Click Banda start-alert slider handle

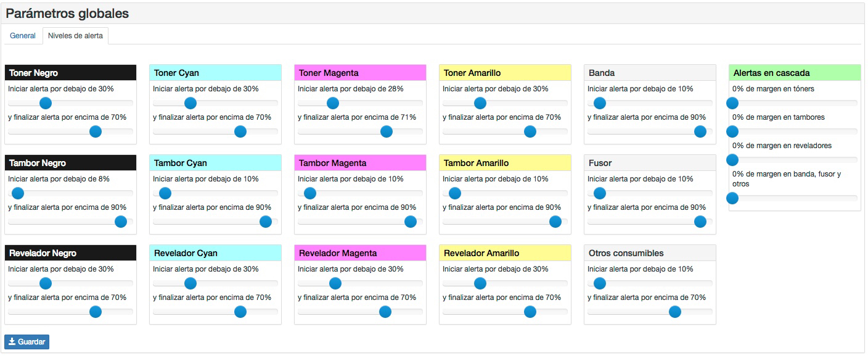click(x=600, y=103)
